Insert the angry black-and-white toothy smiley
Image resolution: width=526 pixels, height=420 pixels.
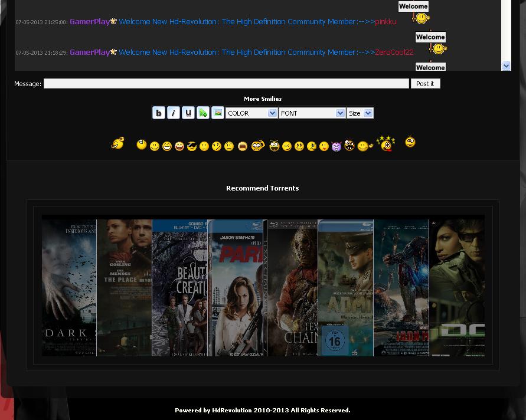point(349,145)
